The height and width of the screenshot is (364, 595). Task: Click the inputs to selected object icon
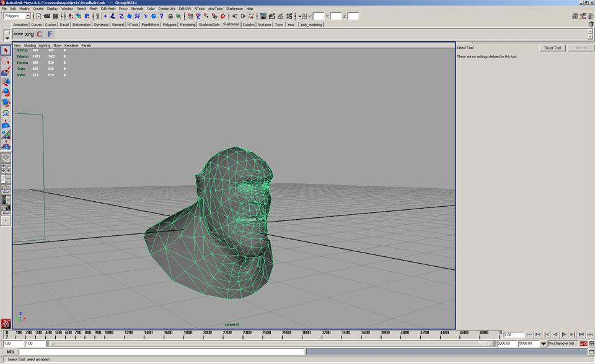point(235,16)
